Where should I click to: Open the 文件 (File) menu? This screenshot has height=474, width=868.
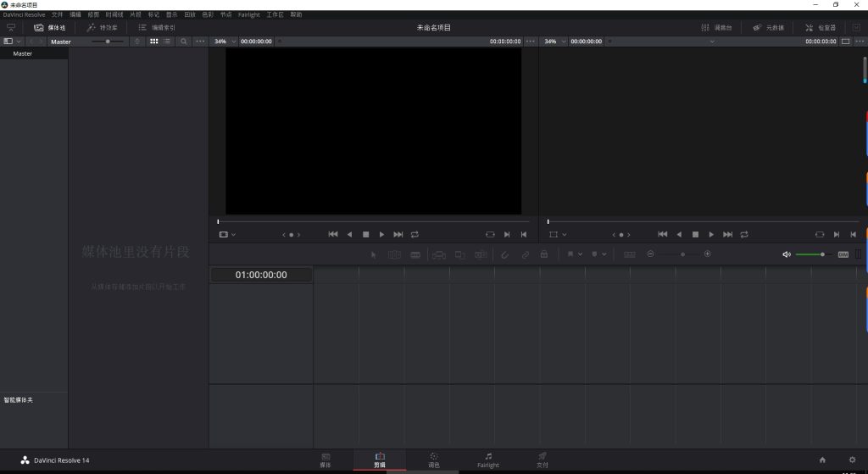(57, 14)
